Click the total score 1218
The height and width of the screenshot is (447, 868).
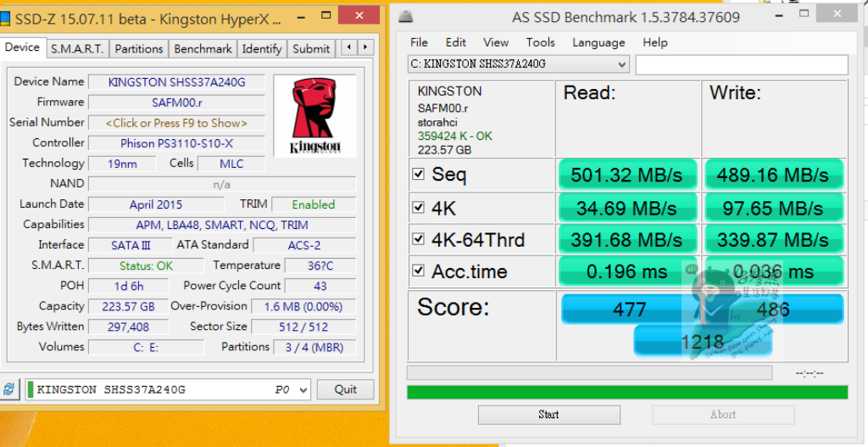click(x=703, y=341)
